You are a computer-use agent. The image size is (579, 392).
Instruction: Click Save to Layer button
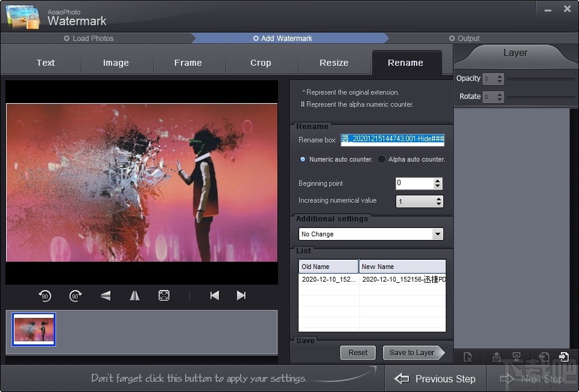(413, 353)
